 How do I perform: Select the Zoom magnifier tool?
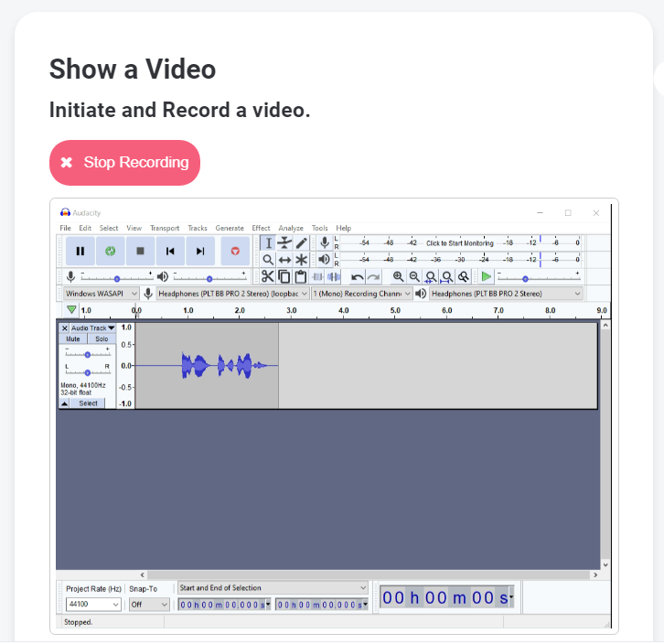268,259
